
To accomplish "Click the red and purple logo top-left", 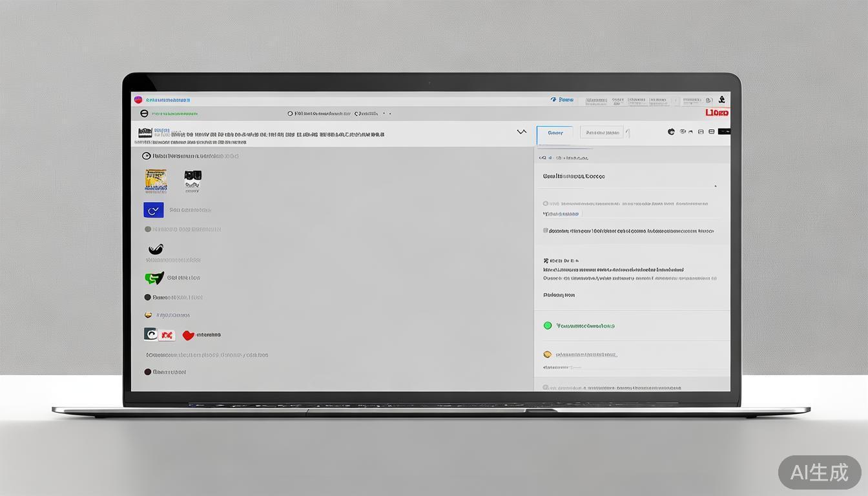I will click(x=138, y=99).
